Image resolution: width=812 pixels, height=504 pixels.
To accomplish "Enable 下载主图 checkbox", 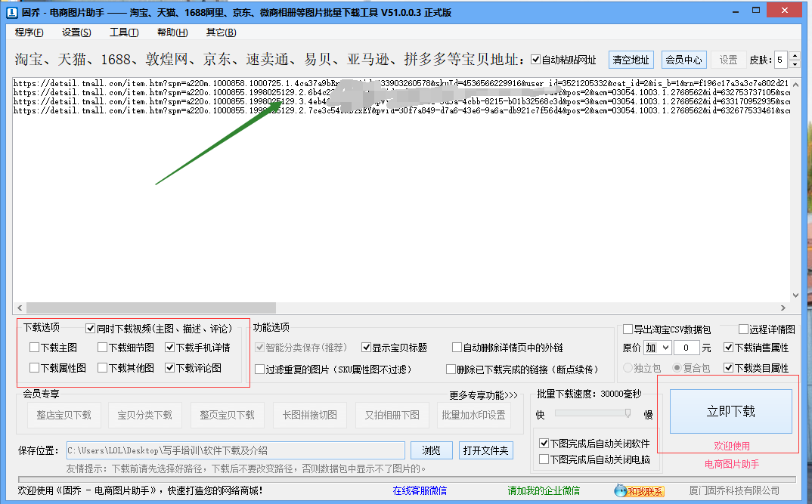I will (34, 348).
